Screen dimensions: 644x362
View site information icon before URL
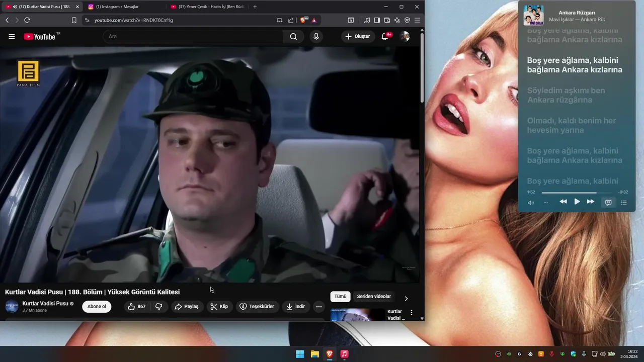click(87, 20)
